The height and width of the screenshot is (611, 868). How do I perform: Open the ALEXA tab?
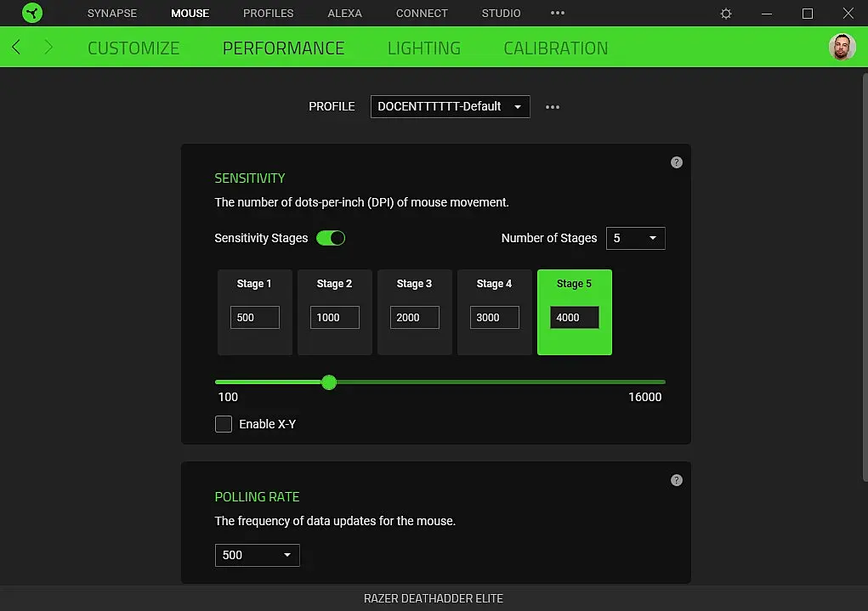click(344, 14)
